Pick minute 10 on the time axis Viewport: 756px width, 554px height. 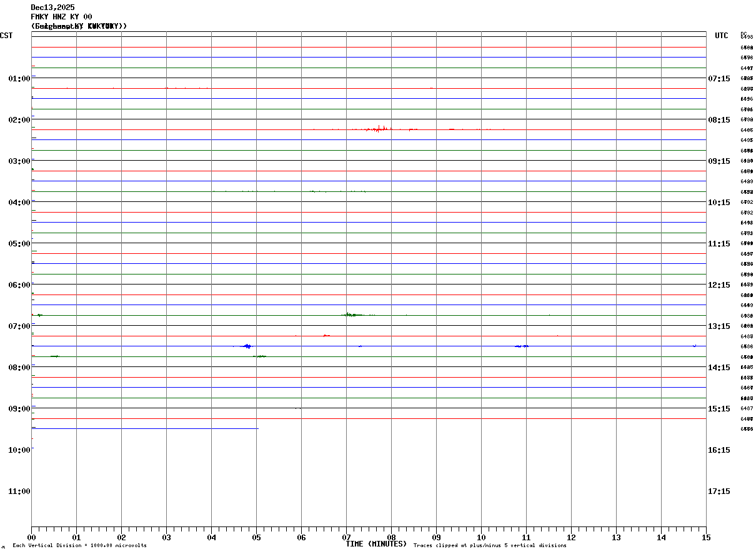(481, 537)
